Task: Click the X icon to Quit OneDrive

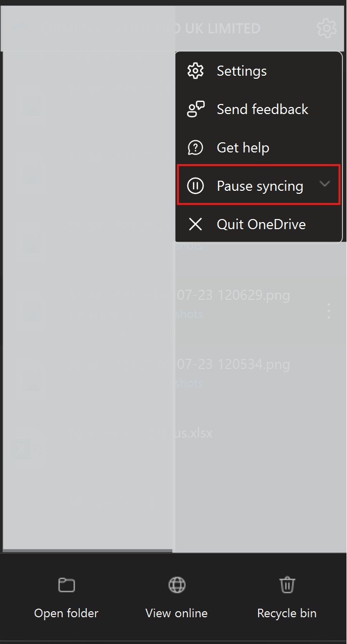Action: point(195,225)
